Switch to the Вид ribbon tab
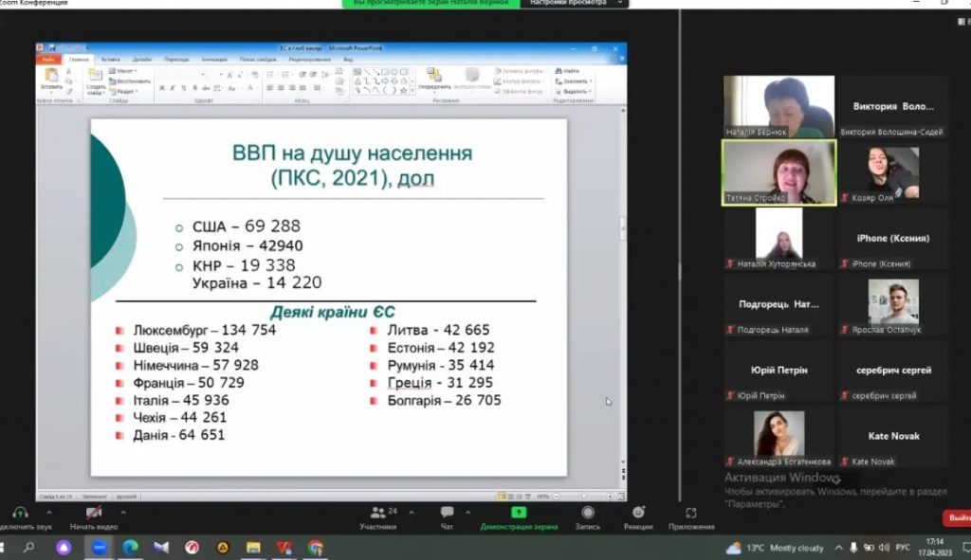This screenshot has height=560, width=971. click(x=347, y=59)
